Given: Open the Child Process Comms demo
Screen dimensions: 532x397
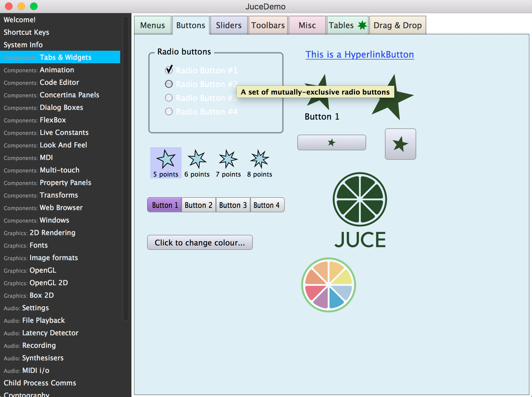Looking at the screenshot, I should (x=60, y=383).
